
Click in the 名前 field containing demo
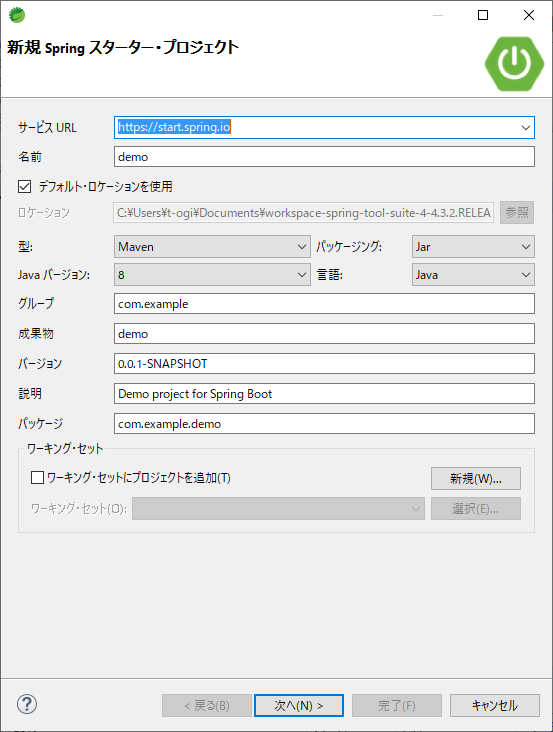coord(324,157)
